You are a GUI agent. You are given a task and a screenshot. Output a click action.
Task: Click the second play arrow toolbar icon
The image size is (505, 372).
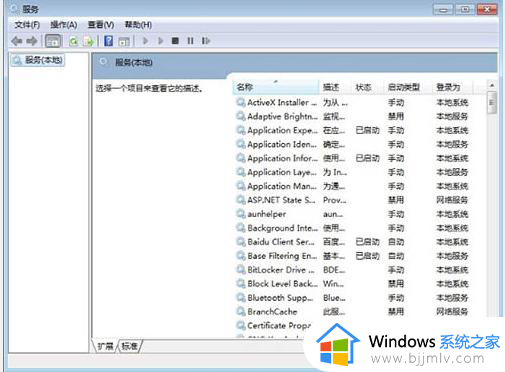click(161, 41)
